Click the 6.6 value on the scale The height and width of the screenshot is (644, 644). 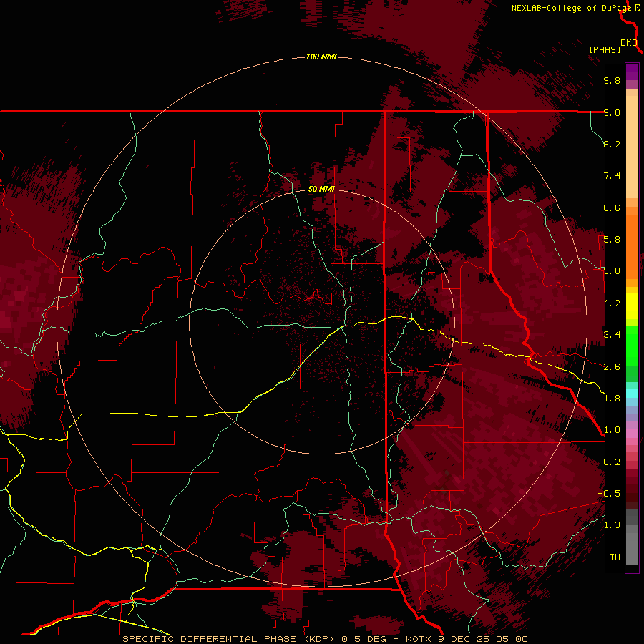coord(612,208)
